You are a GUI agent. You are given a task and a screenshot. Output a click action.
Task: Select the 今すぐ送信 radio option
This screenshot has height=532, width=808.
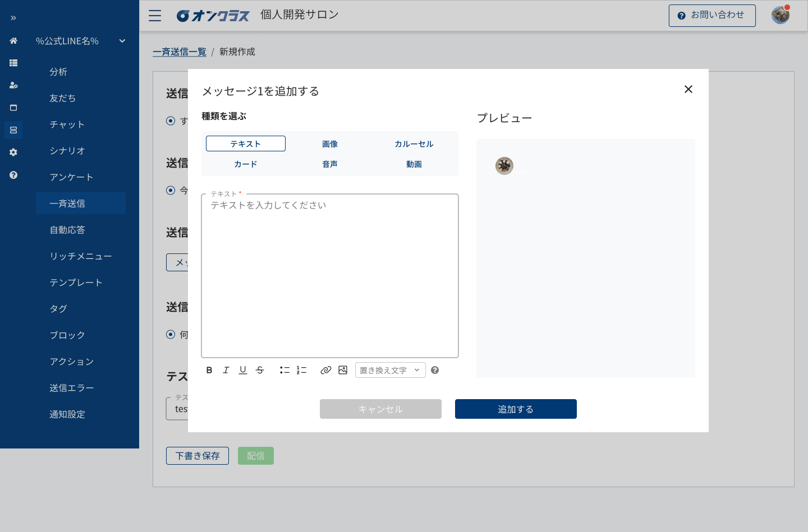click(x=171, y=191)
